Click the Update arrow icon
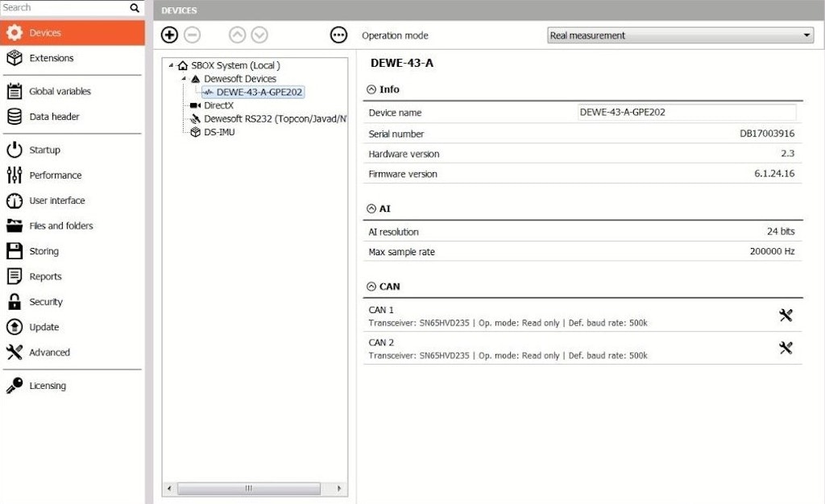Screen dimensions: 825x504 click(15, 327)
